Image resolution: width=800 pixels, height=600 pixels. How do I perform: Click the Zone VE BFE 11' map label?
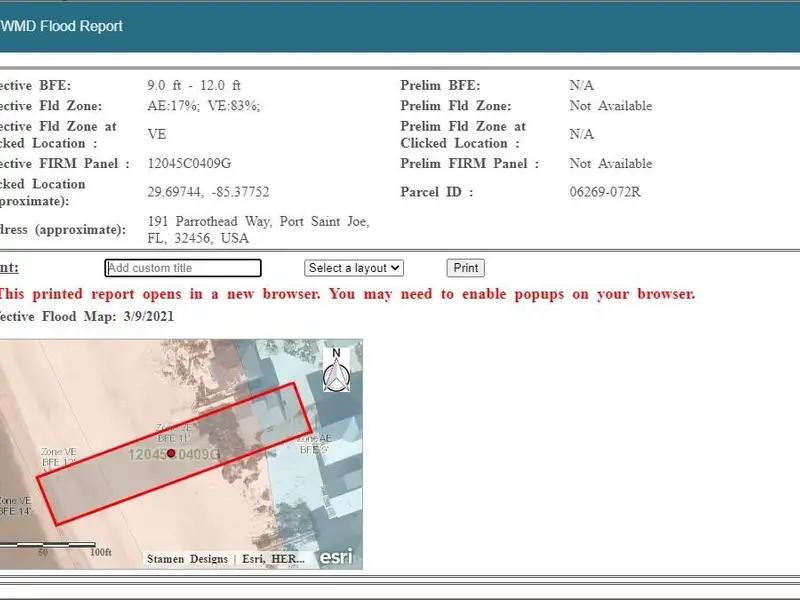coord(172,432)
